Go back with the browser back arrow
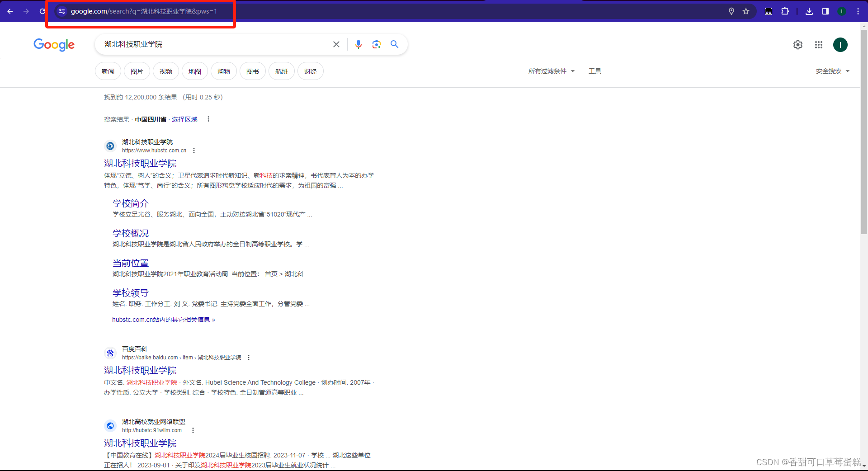 [x=10, y=11]
